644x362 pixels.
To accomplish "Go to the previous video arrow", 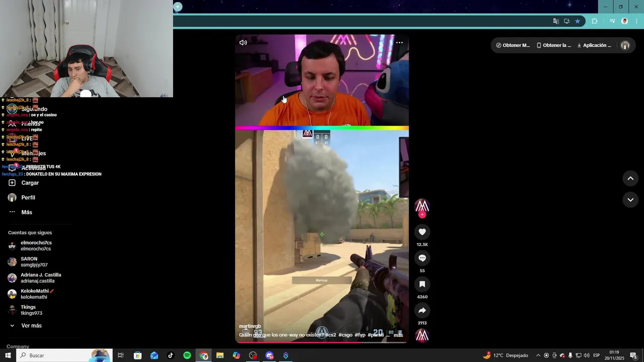I will click(630, 178).
